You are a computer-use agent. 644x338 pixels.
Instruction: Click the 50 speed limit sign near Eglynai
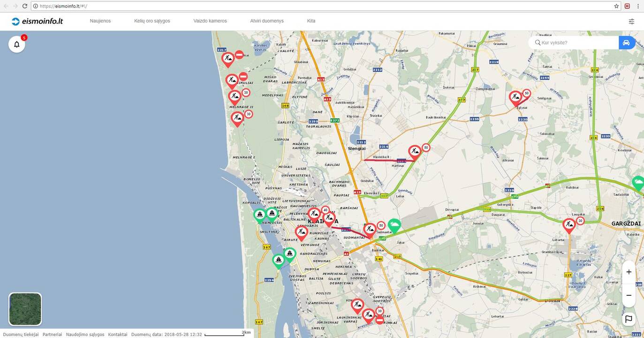pyautogui.click(x=527, y=93)
